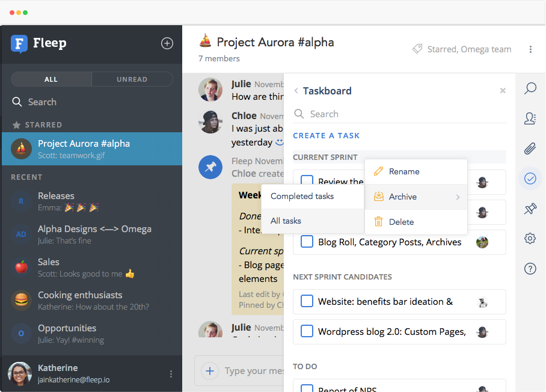Click the new conversation plus icon
The image size is (546, 392).
(167, 43)
